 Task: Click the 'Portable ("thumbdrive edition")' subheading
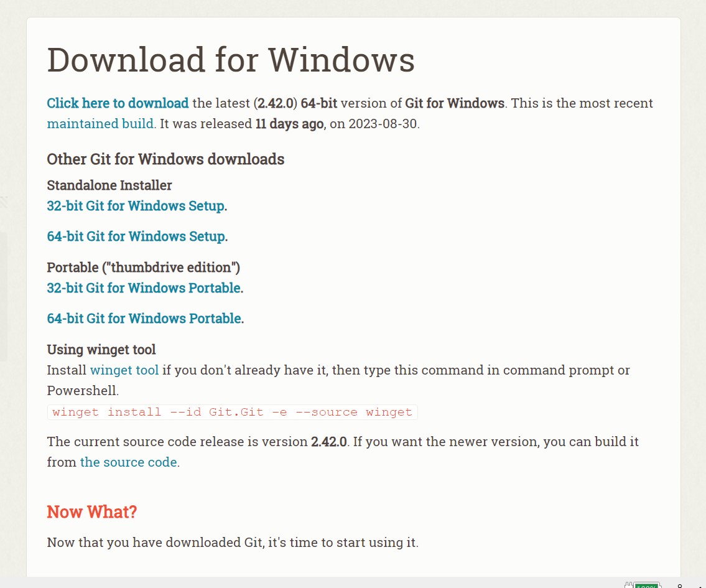coord(144,268)
